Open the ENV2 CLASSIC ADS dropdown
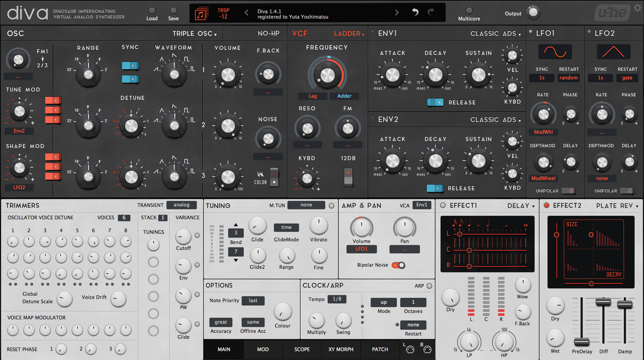Image resolution: width=644 pixels, height=360 pixels. point(496,120)
